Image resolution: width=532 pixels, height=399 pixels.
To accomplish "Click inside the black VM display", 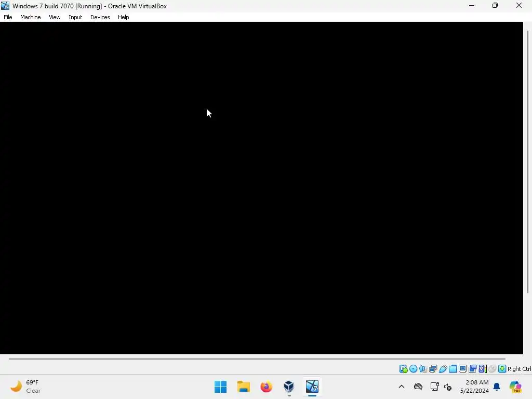I will click(x=261, y=188).
